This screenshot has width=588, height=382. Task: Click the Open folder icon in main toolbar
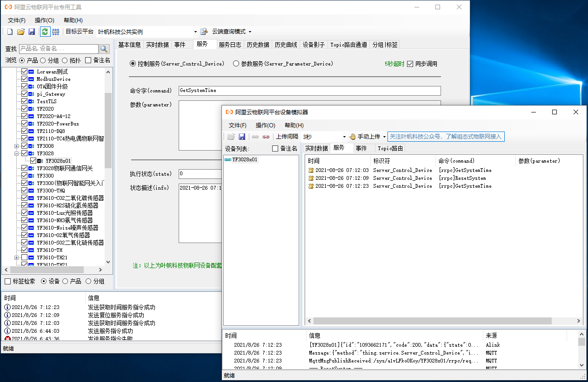20,32
